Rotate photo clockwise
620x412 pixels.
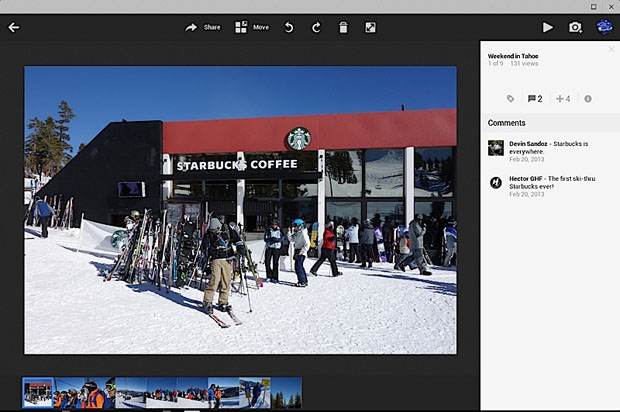316,27
